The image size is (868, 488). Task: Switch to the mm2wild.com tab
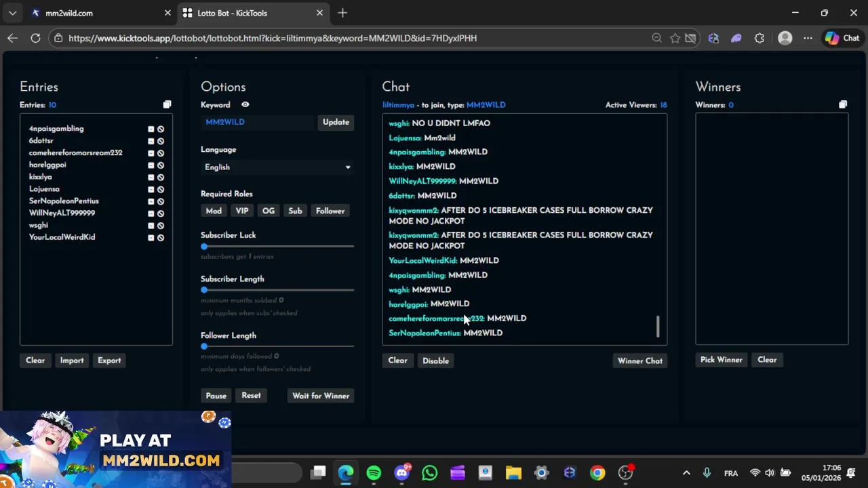(95, 13)
